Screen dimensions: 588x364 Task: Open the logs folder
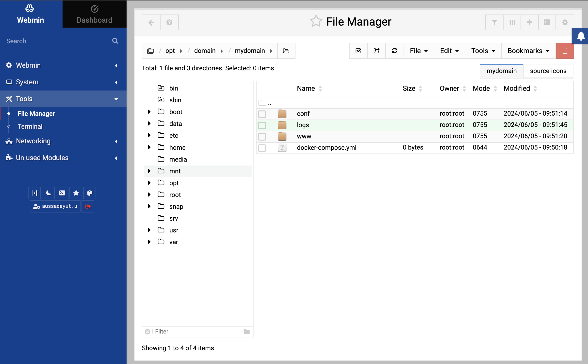tap(303, 125)
